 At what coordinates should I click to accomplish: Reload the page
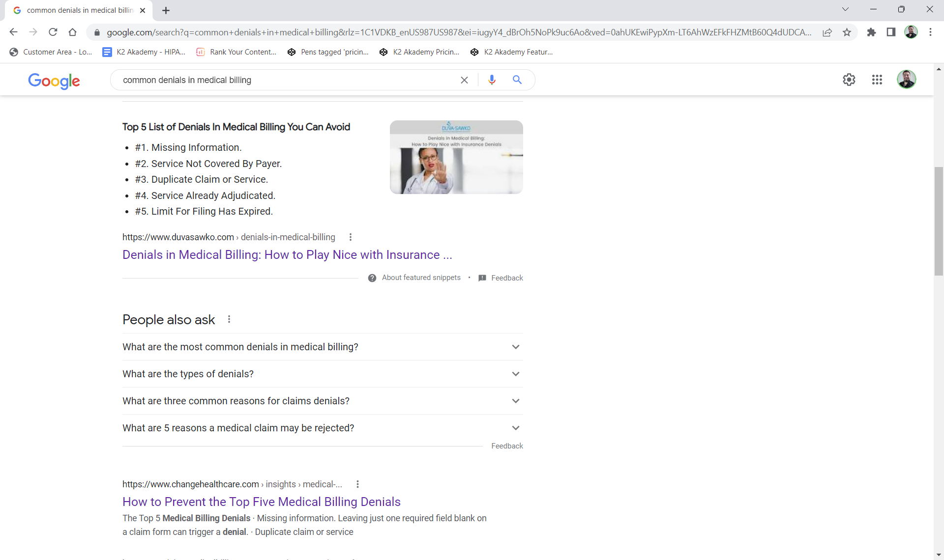[53, 32]
